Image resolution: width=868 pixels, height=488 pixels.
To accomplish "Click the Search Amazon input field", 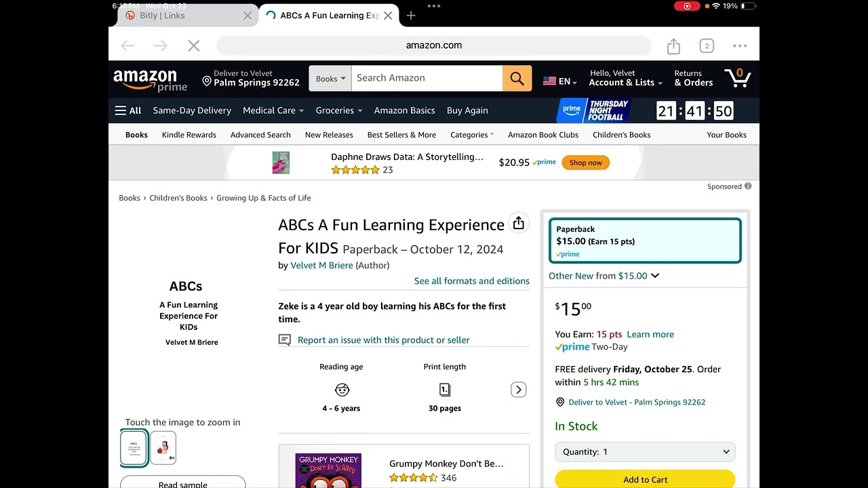I will pos(427,78).
